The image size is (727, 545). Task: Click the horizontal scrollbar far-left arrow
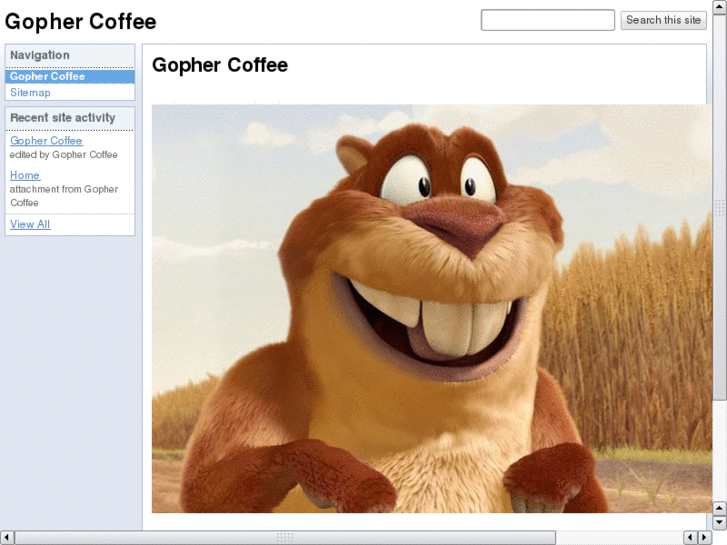coord(6,538)
